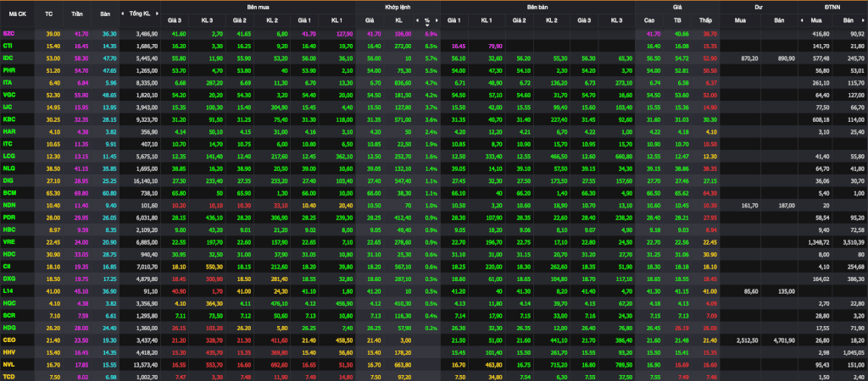Image resolution: width=868 pixels, height=381 pixels.
Task: Click the Thấp price column header
Action: click(705, 20)
